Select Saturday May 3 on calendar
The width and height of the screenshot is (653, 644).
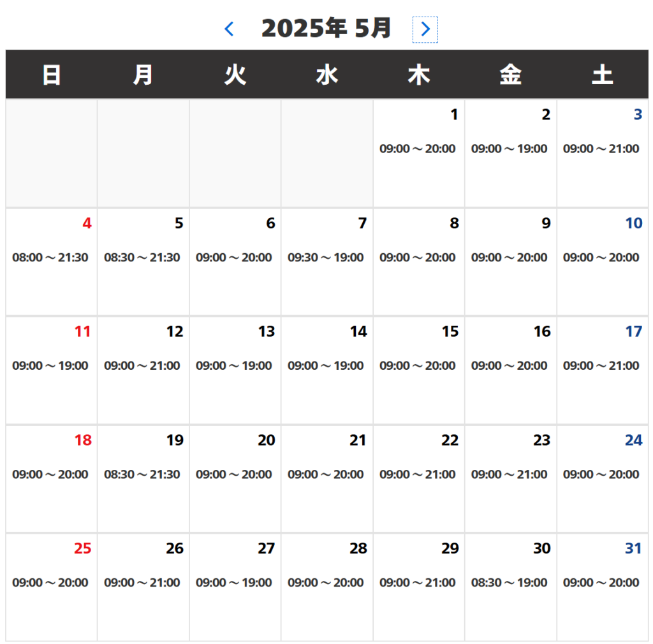click(602, 153)
